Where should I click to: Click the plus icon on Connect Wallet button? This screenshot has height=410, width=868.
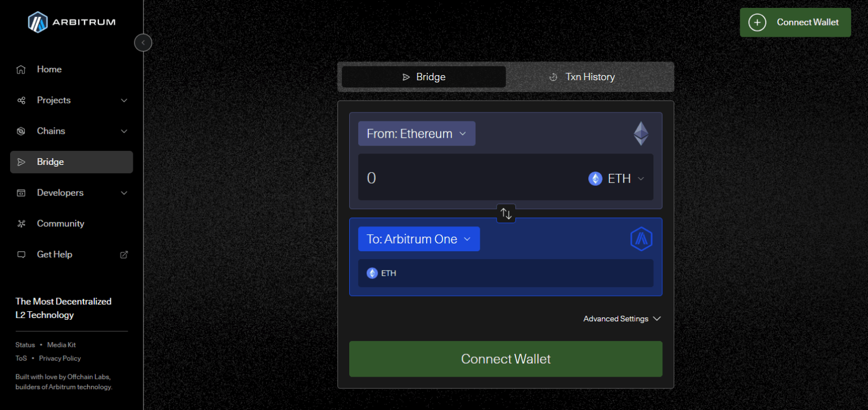click(x=757, y=23)
